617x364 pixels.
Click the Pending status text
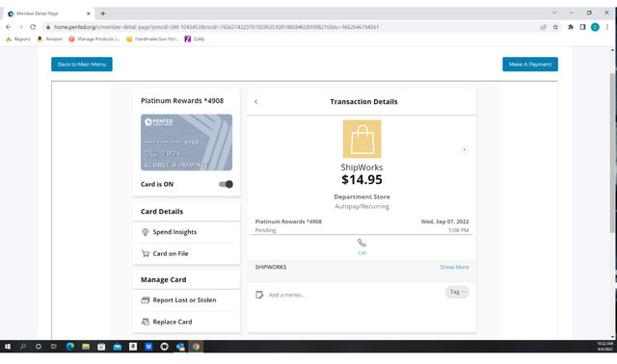[x=266, y=230]
